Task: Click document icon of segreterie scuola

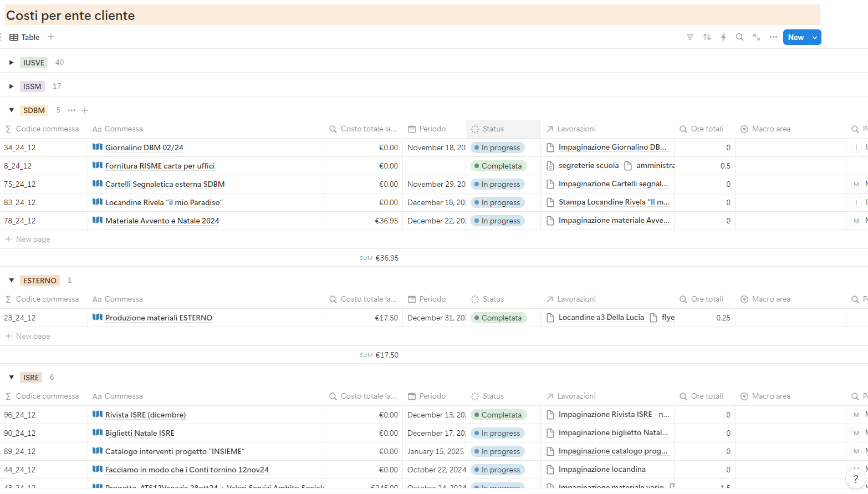Action: 550,166
